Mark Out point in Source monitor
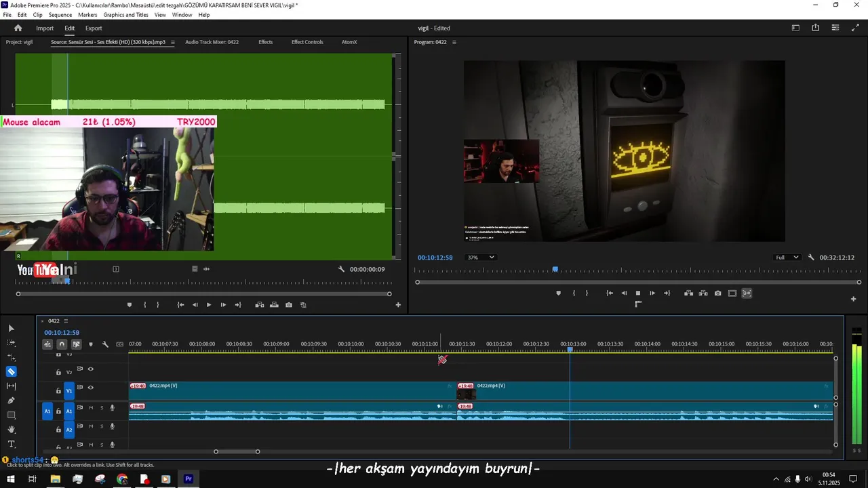Image resolution: width=868 pixels, height=488 pixels. pyautogui.click(x=158, y=305)
